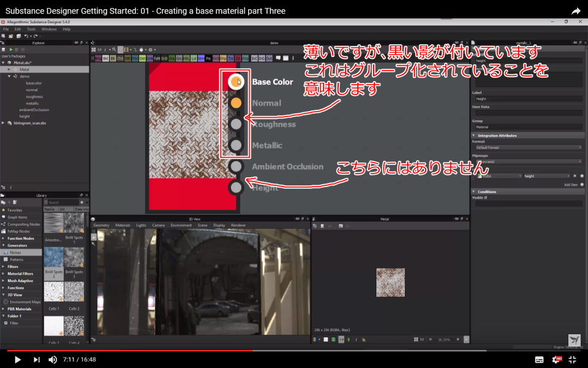Add Gradient map node (Gra)

click(171, 59)
